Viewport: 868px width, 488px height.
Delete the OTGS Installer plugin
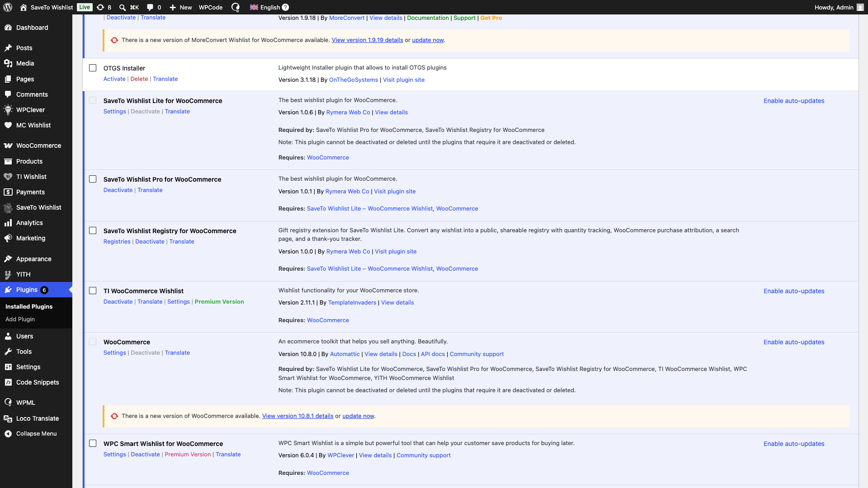click(x=139, y=79)
